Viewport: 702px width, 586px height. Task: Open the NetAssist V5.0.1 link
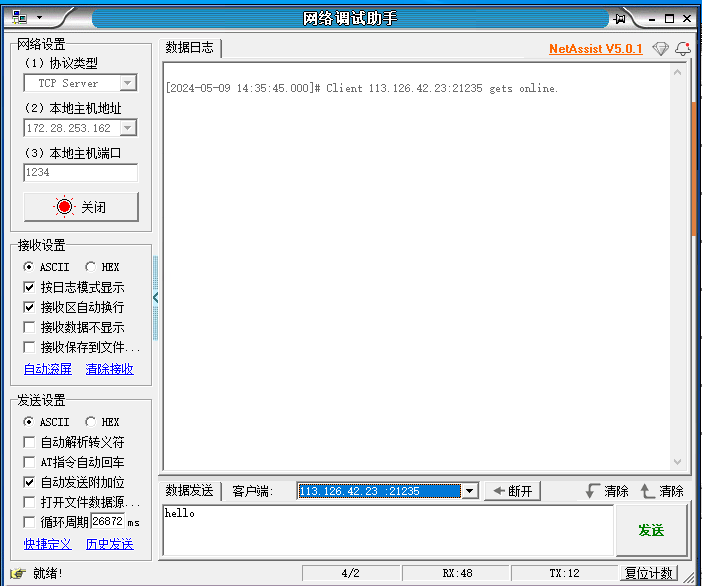(x=596, y=49)
